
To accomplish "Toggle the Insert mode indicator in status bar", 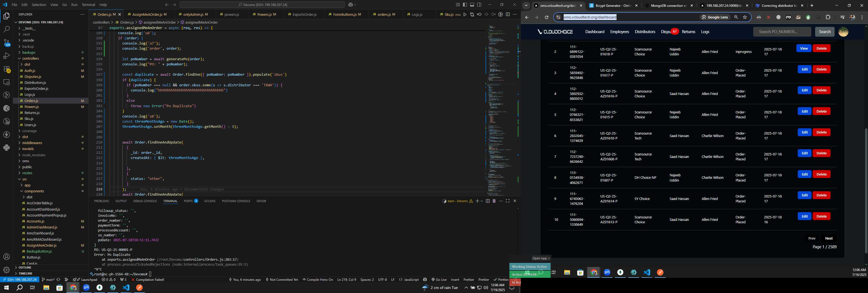I will tap(455, 279).
